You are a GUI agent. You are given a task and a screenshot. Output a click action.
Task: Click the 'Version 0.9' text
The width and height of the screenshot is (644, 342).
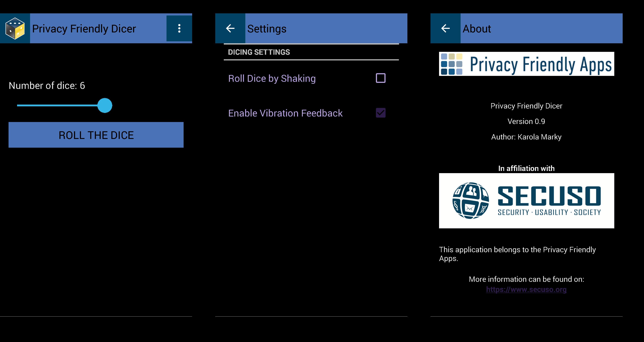click(526, 121)
